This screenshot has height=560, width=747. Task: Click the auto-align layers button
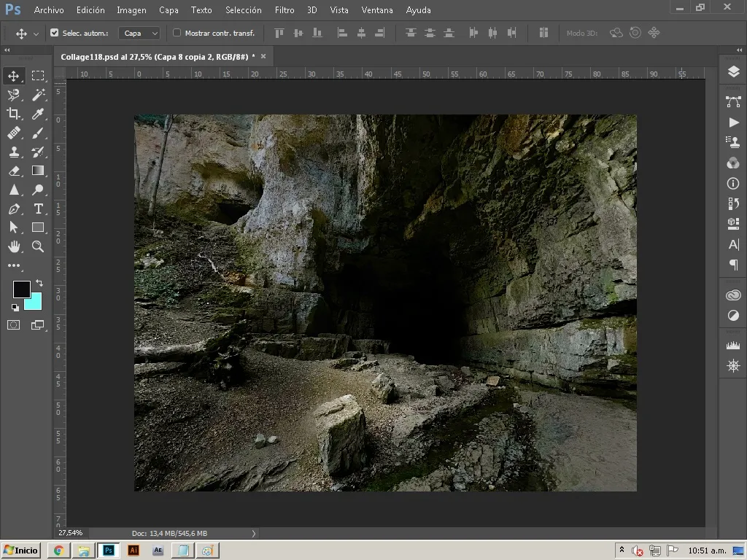pyautogui.click(x=543, y=33)
